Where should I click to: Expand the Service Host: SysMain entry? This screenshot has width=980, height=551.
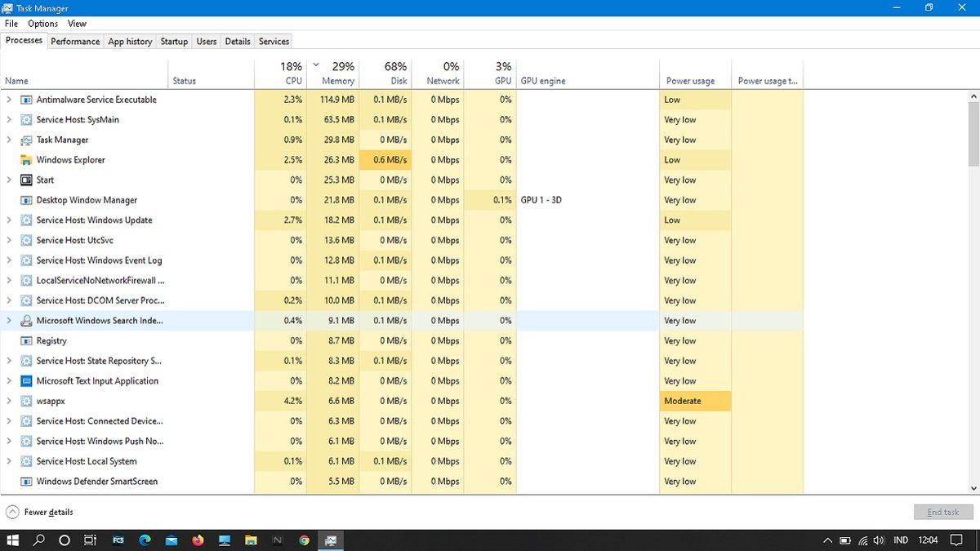tap(8, 119)
